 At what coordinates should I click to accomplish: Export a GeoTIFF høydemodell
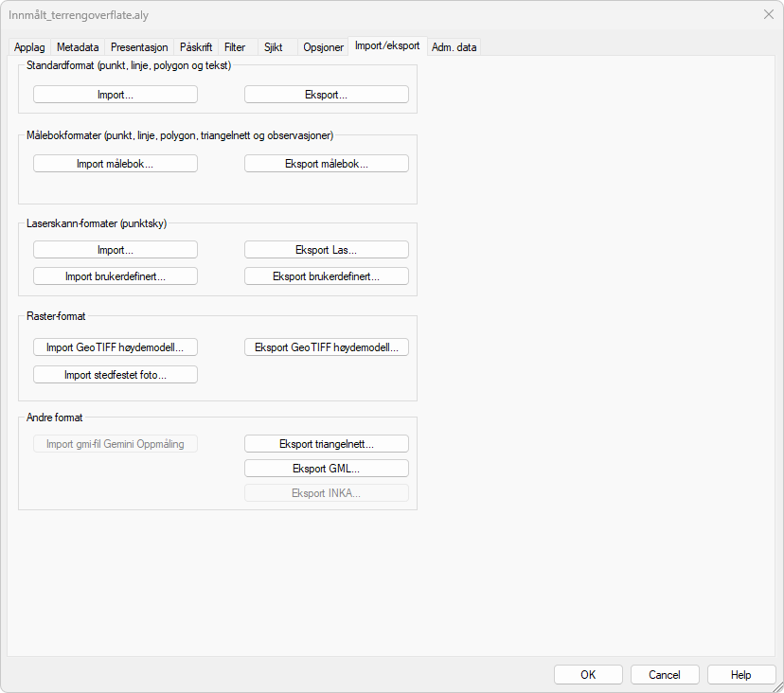(x=327, y=347)
